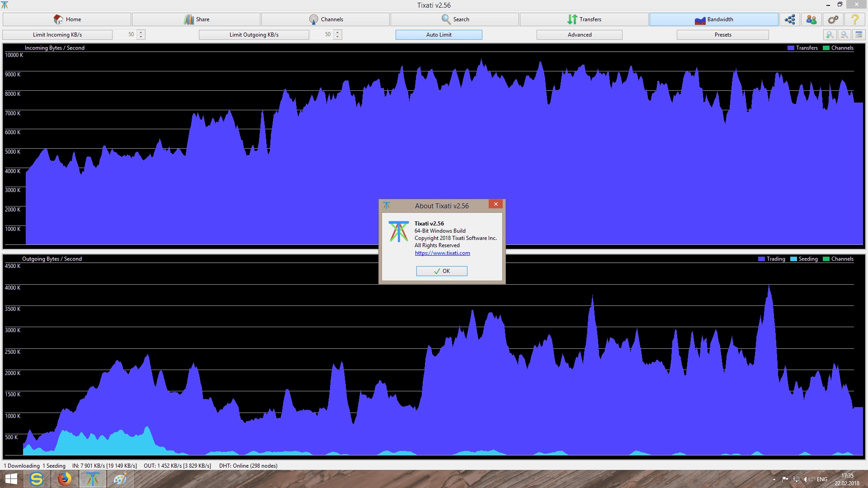
Task: Decrease the outgoing limit with down arrow
Action: click(x=338, y=37)
